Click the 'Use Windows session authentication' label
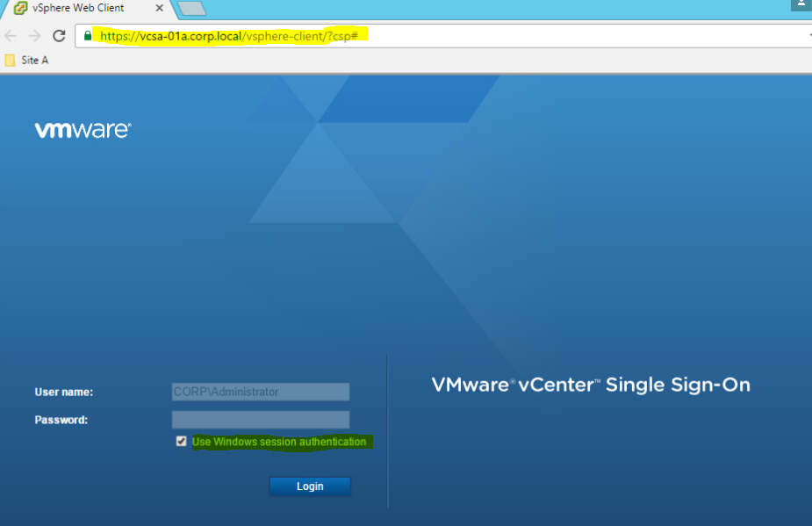Image resolution: width=812 pixels, height=526 pixels. (x=279, y=442)
